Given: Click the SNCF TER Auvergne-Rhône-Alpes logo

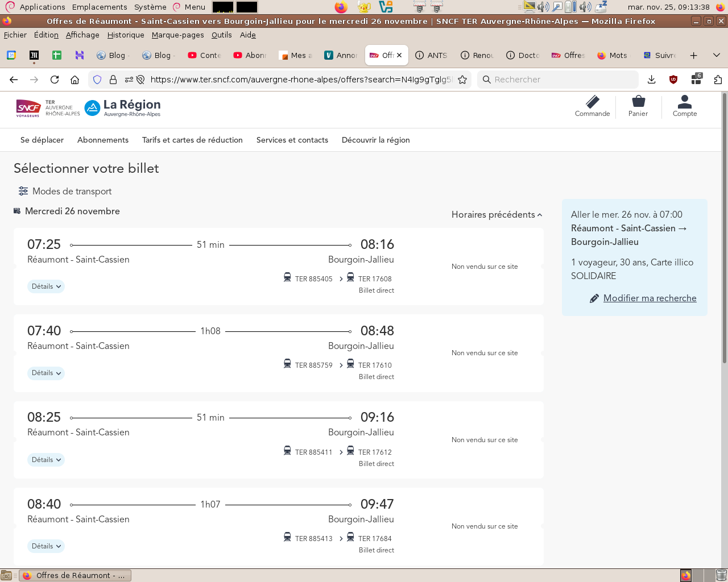Looking at the screenshot, I should (x=48, y=107).
